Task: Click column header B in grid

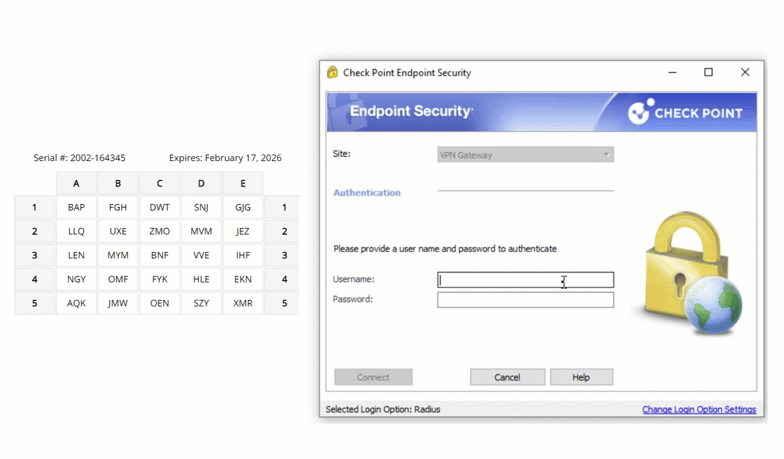Action: (118, 184)
